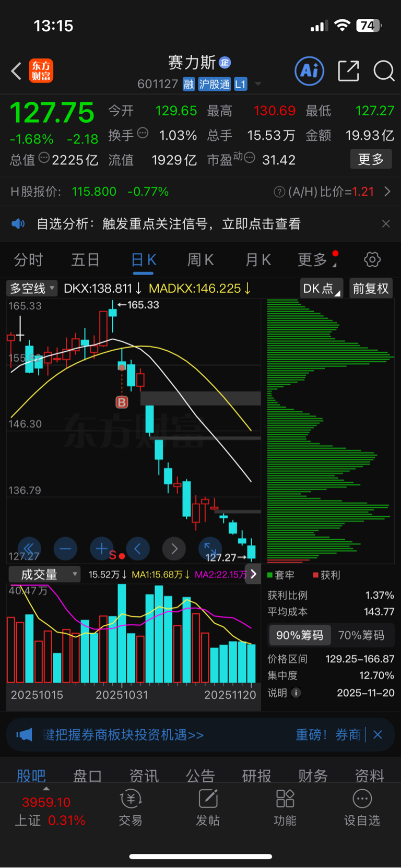401x868 pixels.
Task: Tap the 东方财富 logo icon
Action: pos(41,71)
